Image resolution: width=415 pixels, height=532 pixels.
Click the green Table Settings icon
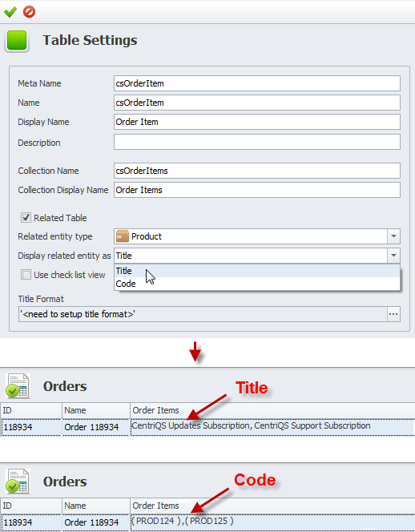tap(17, 40)
